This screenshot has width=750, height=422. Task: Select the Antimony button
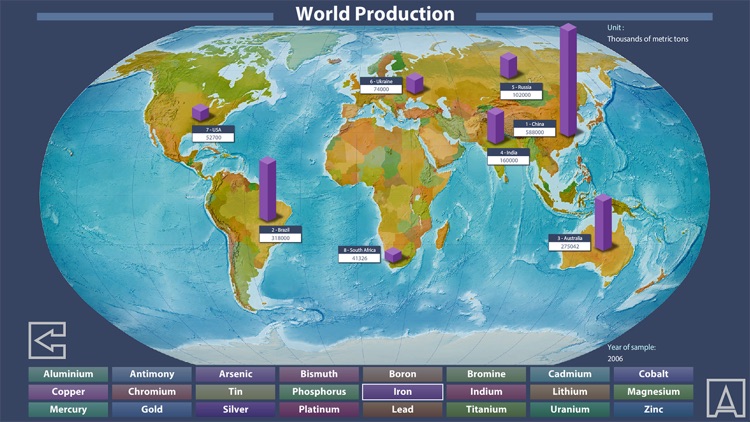152,374
